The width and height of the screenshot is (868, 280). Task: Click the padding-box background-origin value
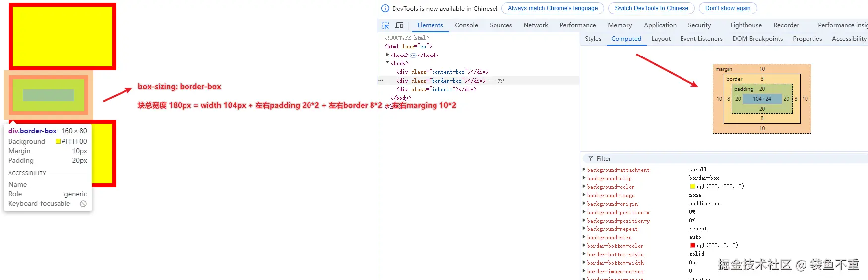click(705, 203)
